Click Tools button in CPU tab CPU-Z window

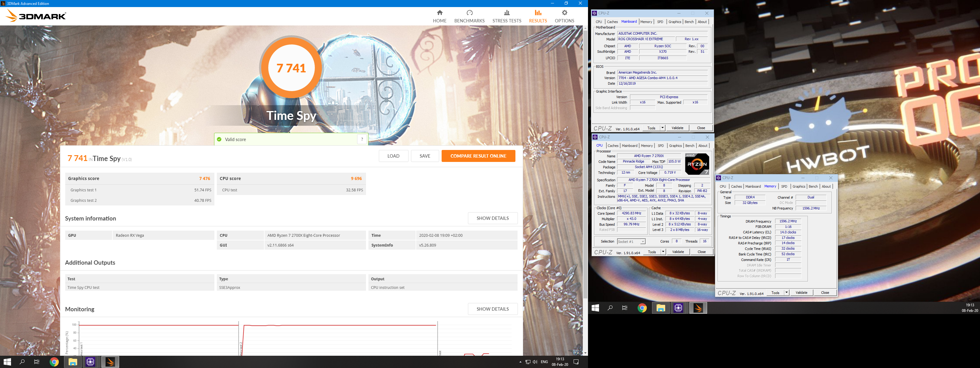[x=652, y=252]
